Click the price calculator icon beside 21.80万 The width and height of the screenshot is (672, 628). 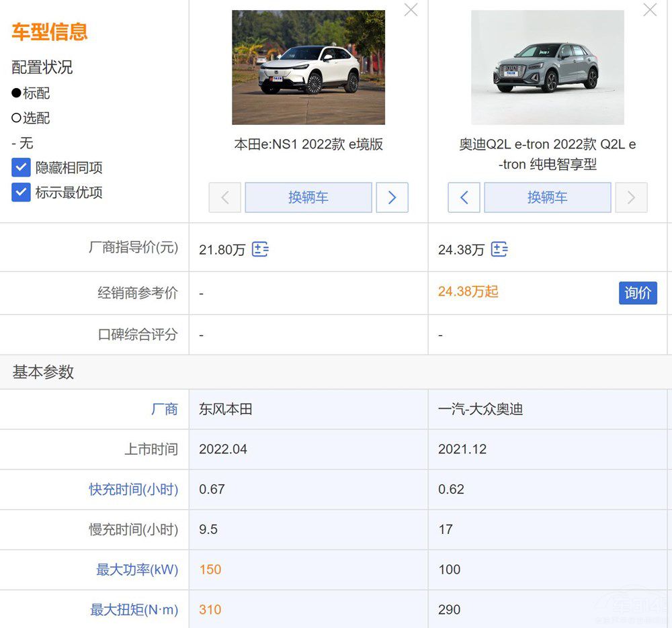pyautogui.click(x=260, y=249)
